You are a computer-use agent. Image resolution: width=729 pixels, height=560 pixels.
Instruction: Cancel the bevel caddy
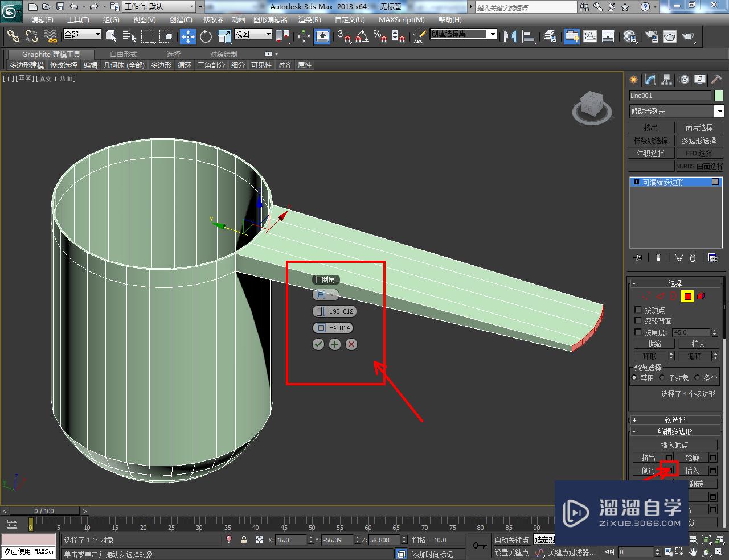click(x=351, y=344)
